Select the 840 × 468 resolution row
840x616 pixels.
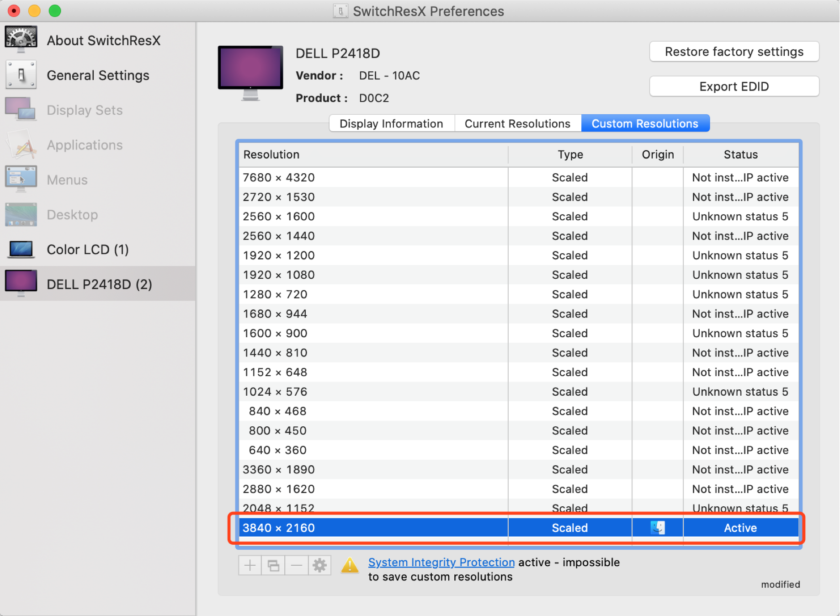click(519, 411)
